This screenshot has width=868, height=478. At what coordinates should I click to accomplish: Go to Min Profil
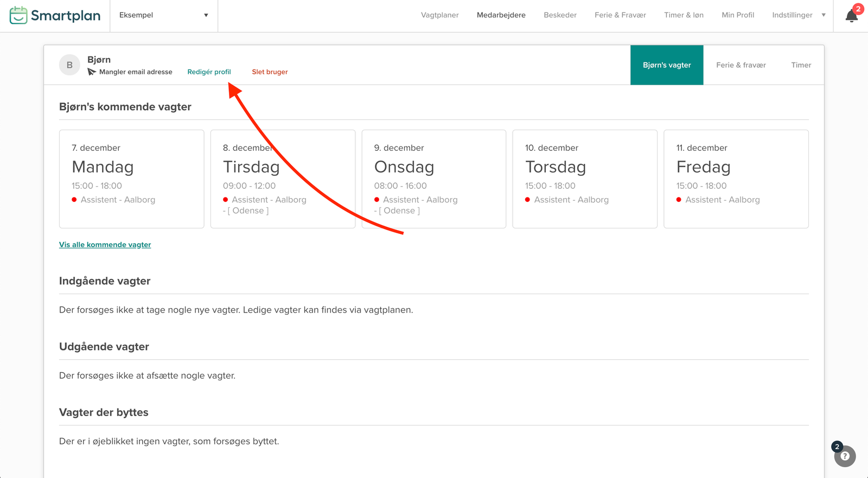[738, 15]
